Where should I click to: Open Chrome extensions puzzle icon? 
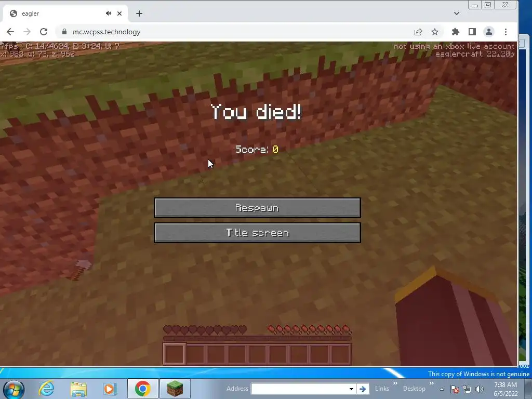(455, 32)
